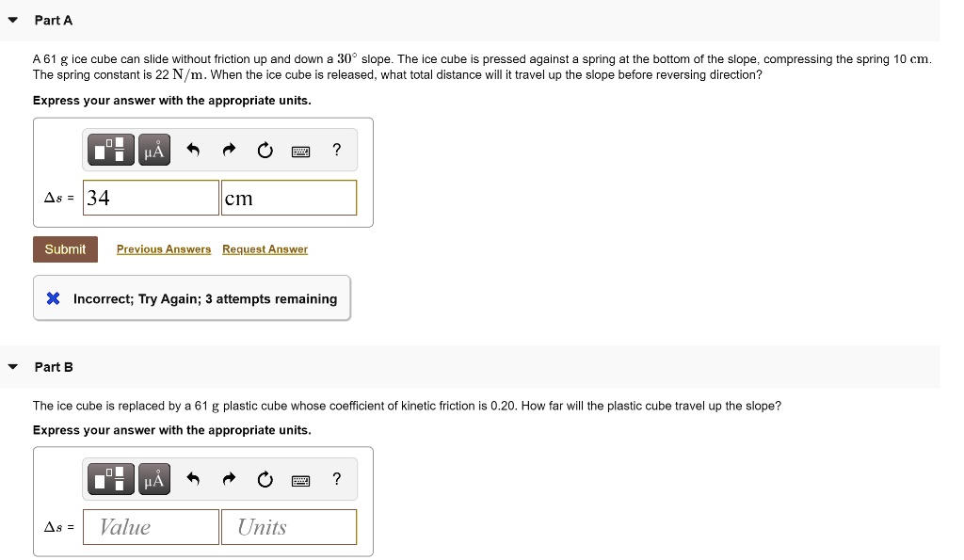Redo entry in Part A toolbar

point(229,150)
